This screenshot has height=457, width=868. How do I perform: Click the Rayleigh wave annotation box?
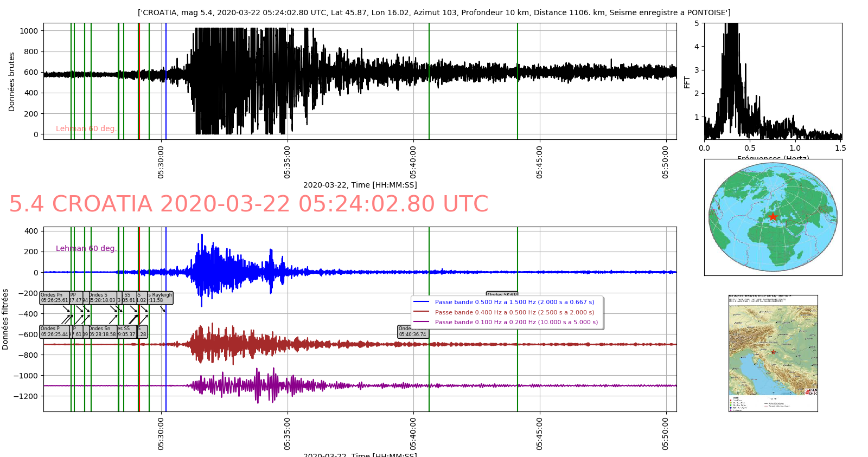coord(161,298)
